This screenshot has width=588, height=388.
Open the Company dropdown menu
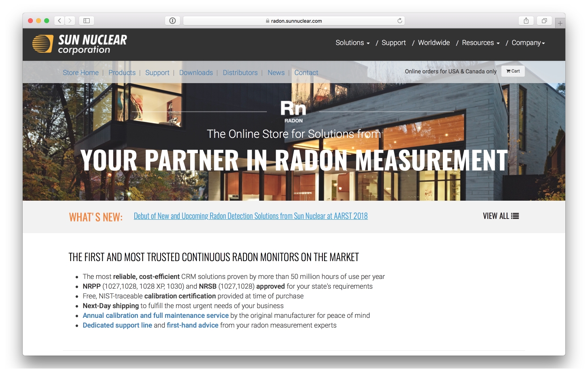[x=528, y=43]
